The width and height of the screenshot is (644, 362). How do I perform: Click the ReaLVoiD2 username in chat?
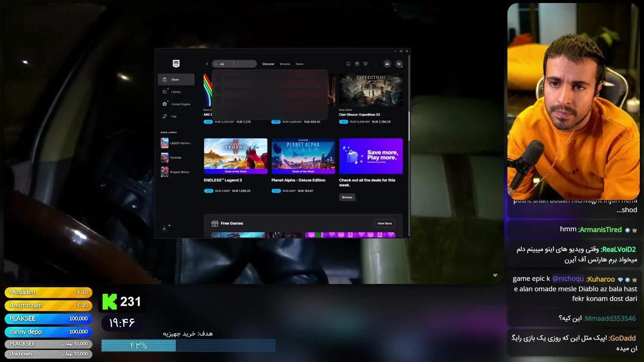[618, 249]
